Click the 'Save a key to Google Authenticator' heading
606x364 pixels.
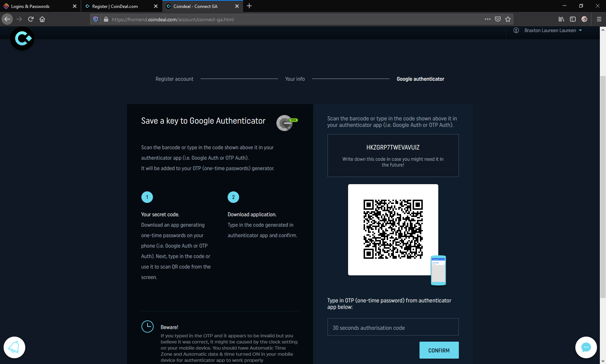(x=203, y=121)
